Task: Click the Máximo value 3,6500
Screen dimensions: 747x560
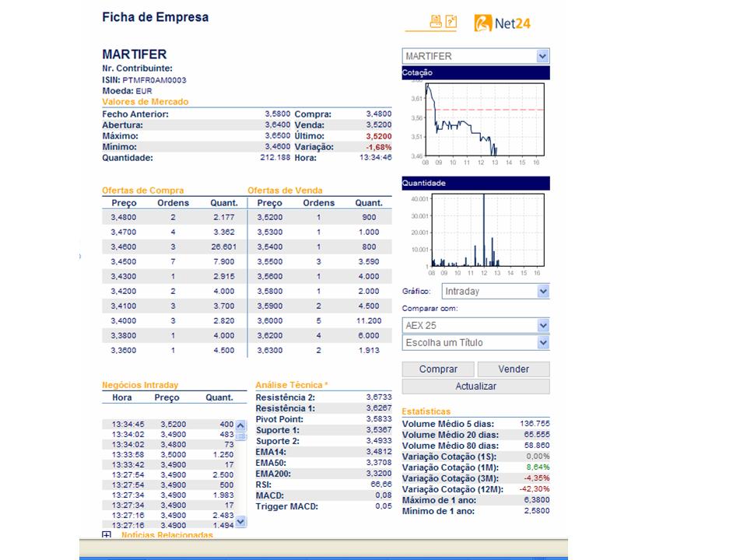Action: (x=278, y=135)
